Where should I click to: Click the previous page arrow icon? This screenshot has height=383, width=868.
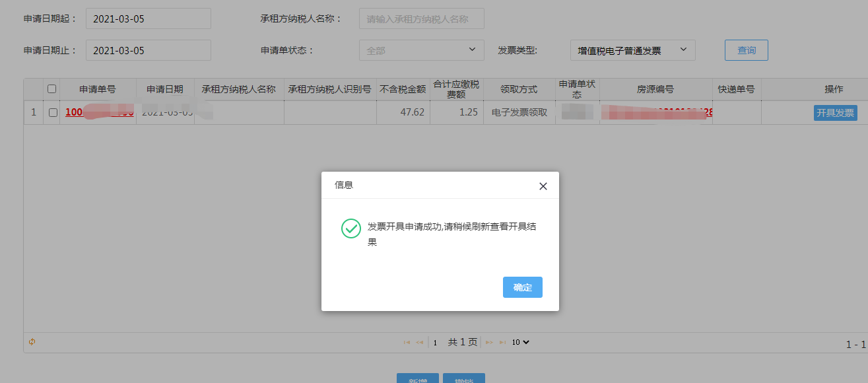418,342
